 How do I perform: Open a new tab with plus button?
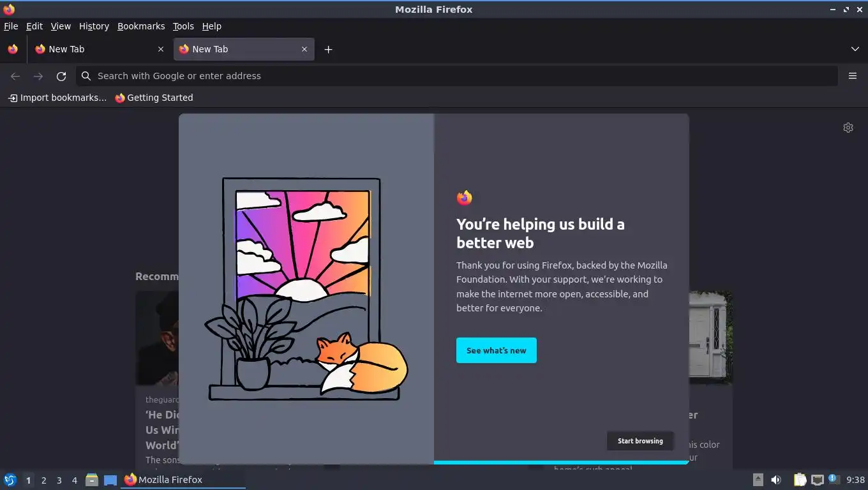[x=328, y=49]
